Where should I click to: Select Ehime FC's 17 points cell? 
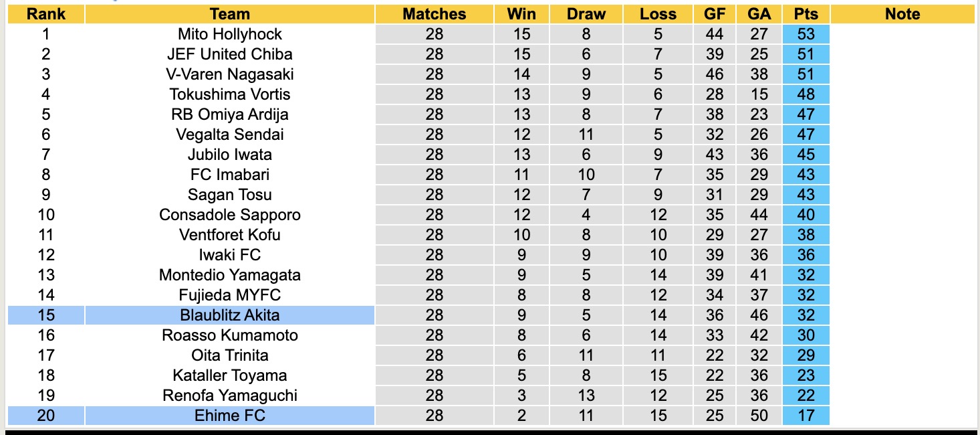pos(806,416)
